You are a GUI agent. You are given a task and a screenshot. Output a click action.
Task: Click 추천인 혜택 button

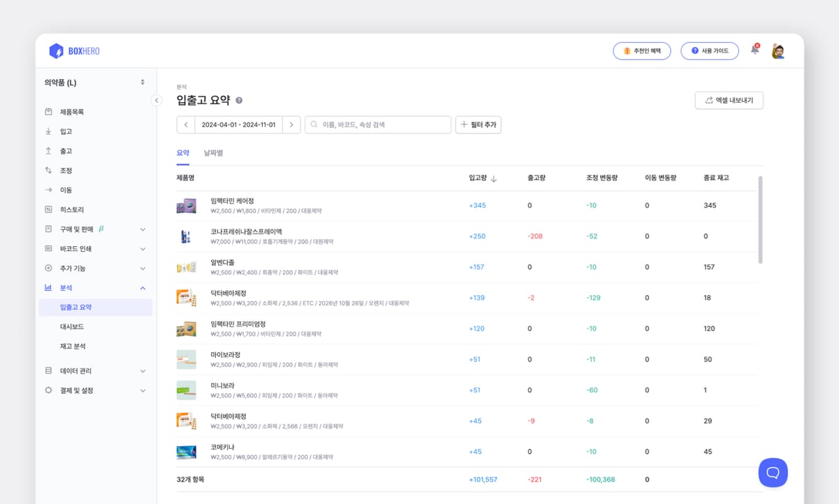coord(642,51)
